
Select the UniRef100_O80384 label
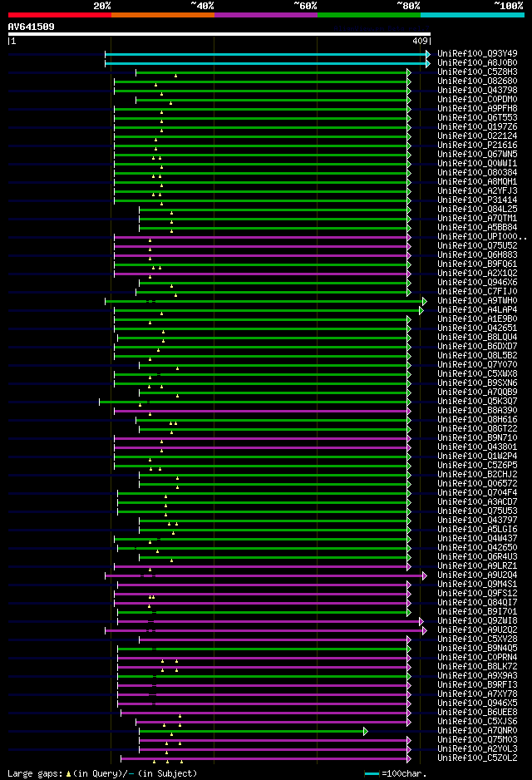pyautogui.click(x=477, y=172)
